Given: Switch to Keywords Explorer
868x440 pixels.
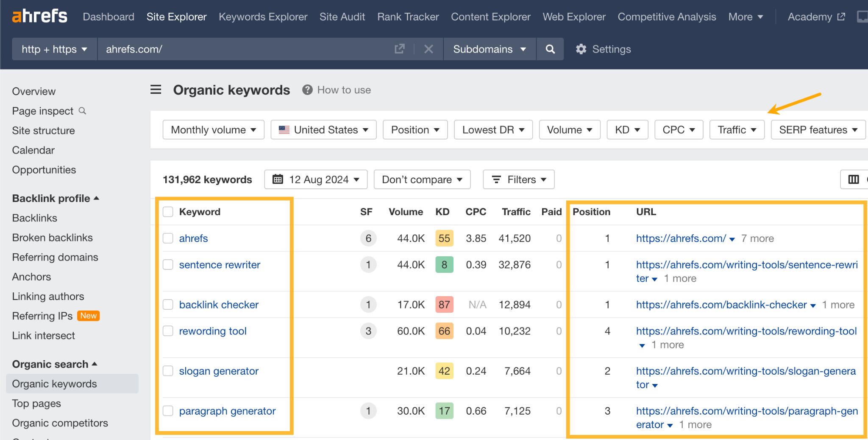Looking at the screenshot, I should click(x=263, y=17).
